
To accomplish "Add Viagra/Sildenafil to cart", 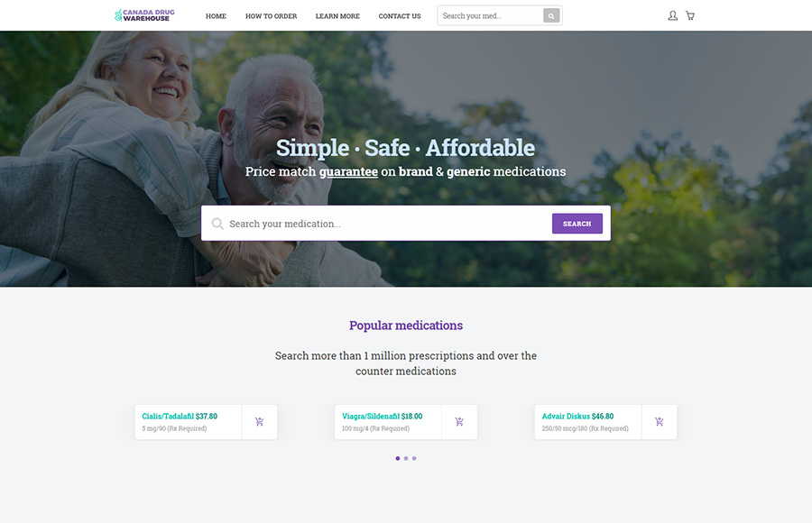I will (459, 422).
